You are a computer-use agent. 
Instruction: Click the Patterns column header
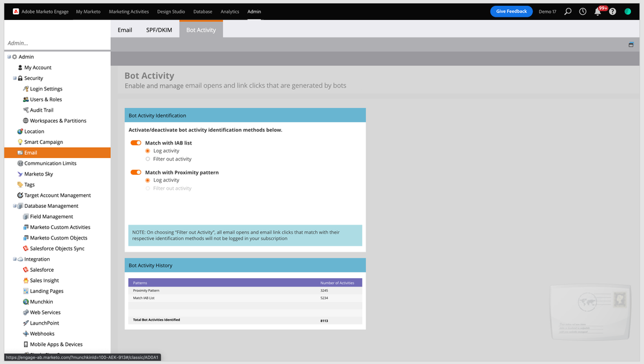(x=140, y=283)
